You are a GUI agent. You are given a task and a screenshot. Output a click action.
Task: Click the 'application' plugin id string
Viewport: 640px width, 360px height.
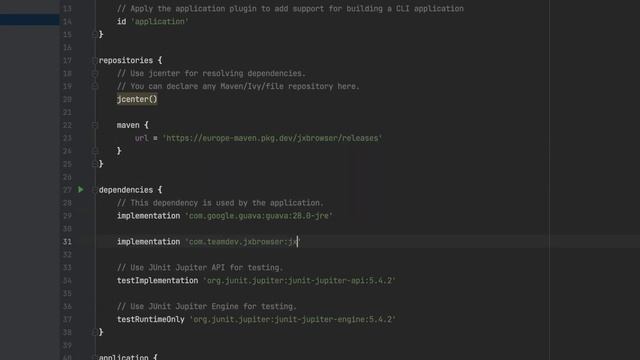(x=160, y=22)
